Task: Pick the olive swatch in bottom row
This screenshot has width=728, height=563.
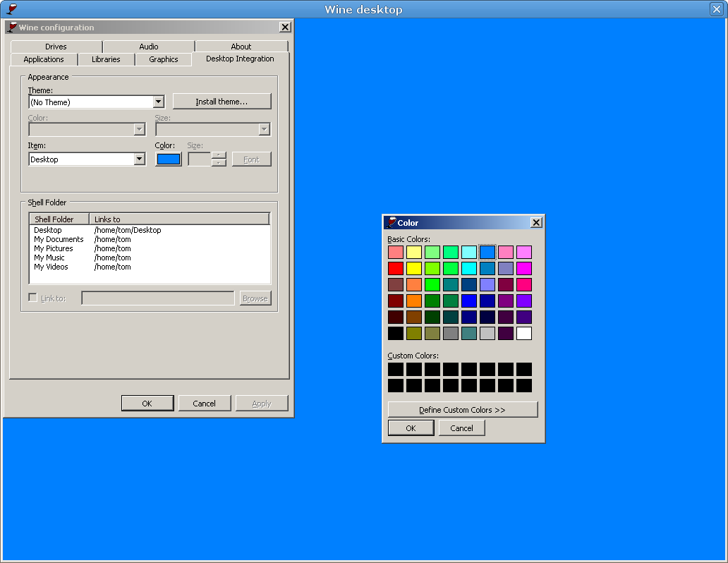Action: click(x=413, y=333)
